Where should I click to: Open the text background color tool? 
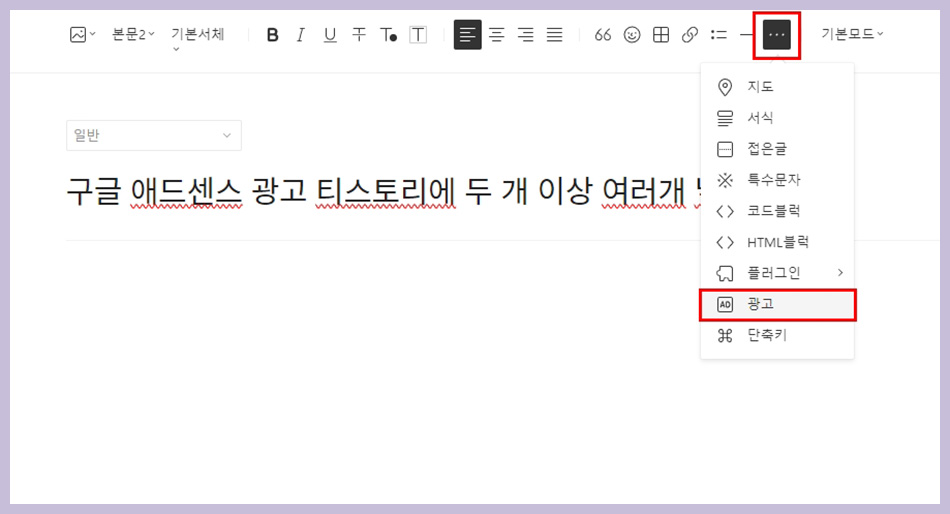pos(418,35)
